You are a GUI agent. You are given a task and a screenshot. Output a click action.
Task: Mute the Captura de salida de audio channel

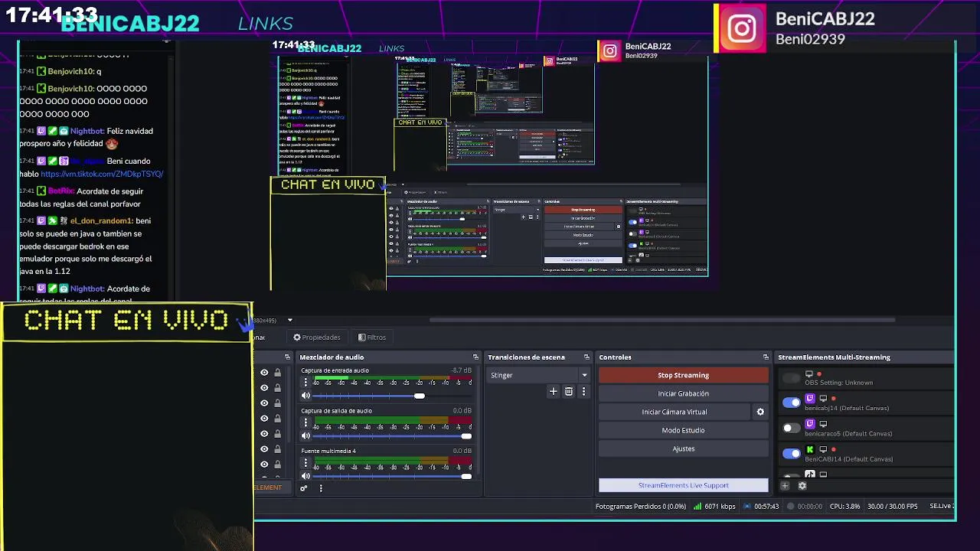pyautogui.click(x=305, y=436)
